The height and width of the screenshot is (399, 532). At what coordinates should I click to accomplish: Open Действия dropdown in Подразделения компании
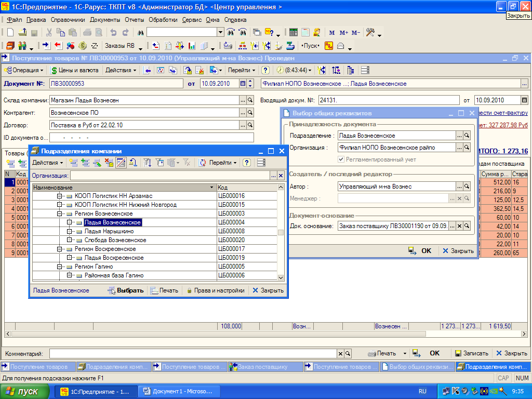[47, 163]
